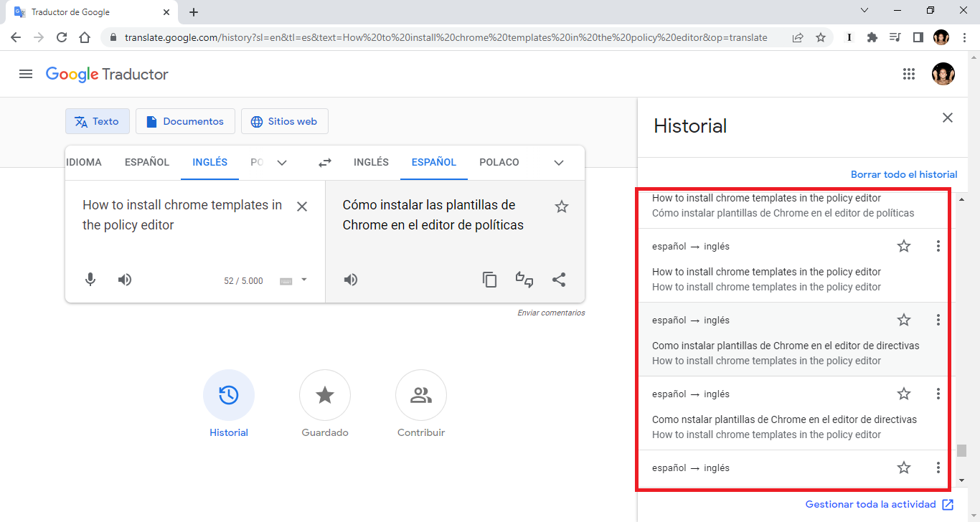980x522 pixels.
Task: Choose ESPAÑOL as target language
Action: coord(434,162)
